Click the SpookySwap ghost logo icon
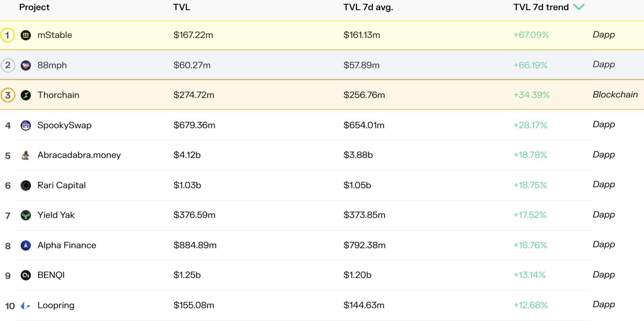 [x=26, y=126]
